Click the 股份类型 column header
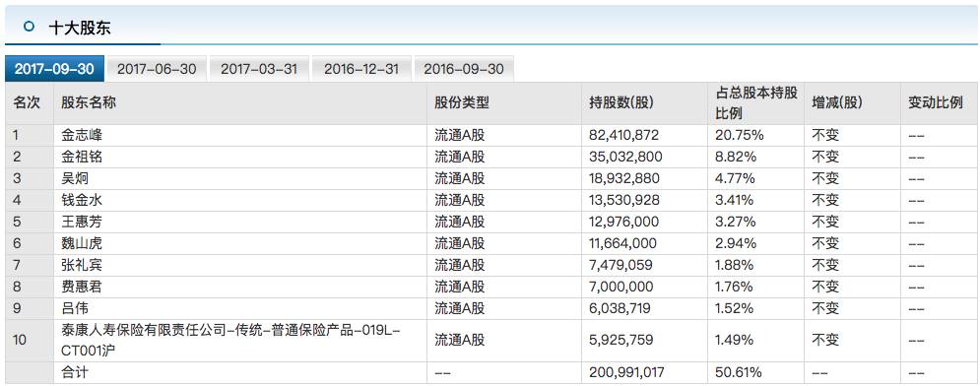This screenshot has width=980, height=386. click(462, 103)
